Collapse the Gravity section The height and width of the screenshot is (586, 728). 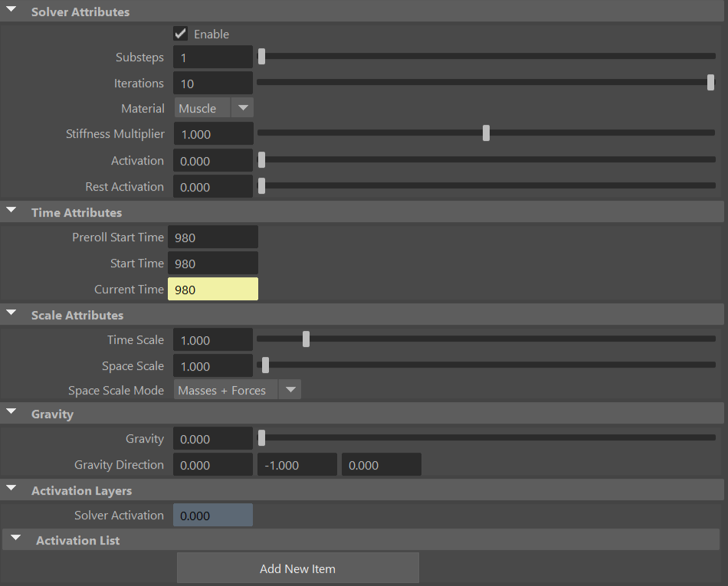[11, 413]
